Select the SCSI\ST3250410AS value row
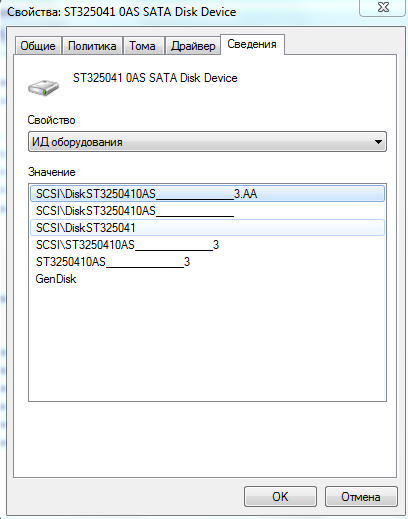This screenshot has height=519, width=408. click(x=207, y=245)
